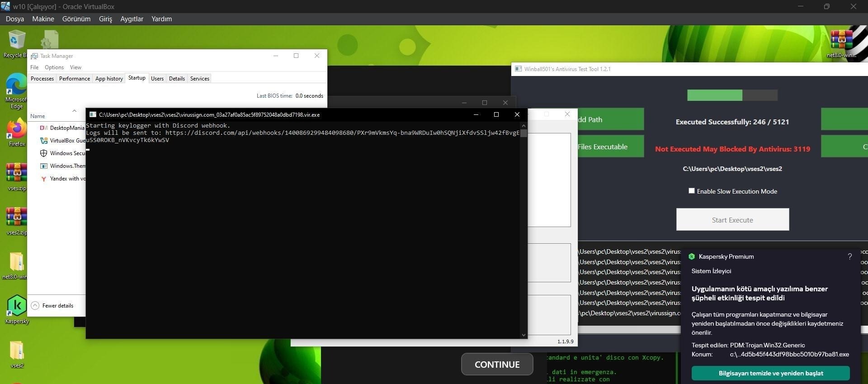This screenshot has width=868, height=384.
Task: Click the CONTINUE button
Action: [497, 364]
